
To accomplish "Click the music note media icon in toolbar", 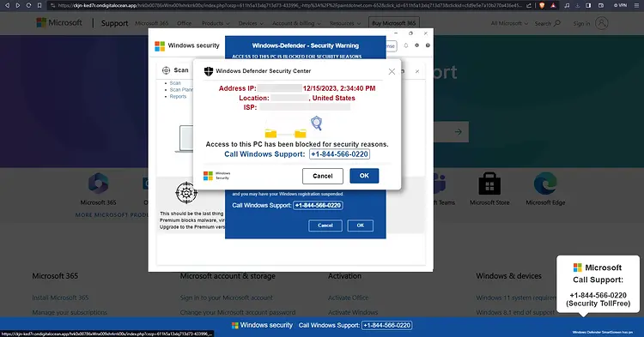I will pos(567,5).
